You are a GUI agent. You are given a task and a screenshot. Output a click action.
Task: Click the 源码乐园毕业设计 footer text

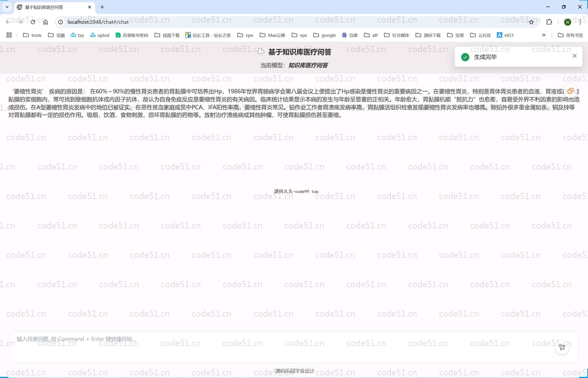(x=295, y=371)
